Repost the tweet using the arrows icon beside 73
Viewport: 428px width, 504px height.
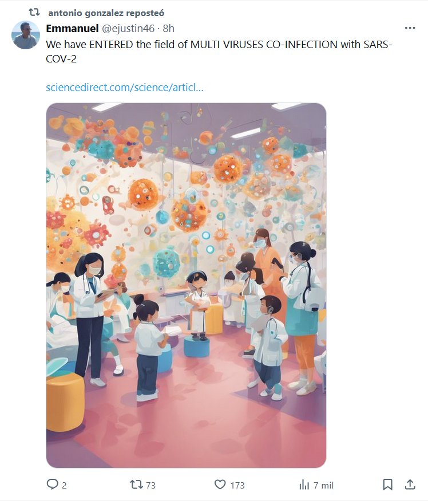pos(136,485)
